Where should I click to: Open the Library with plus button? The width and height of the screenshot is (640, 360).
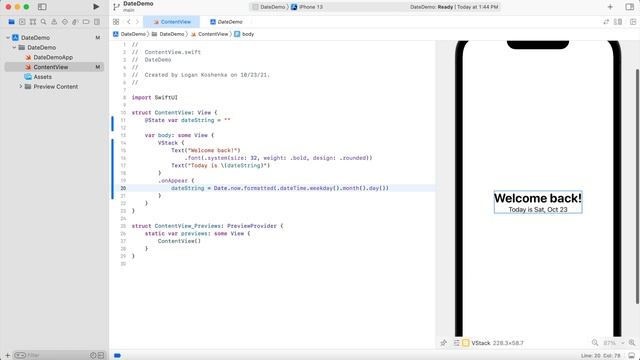coord(610,7)
